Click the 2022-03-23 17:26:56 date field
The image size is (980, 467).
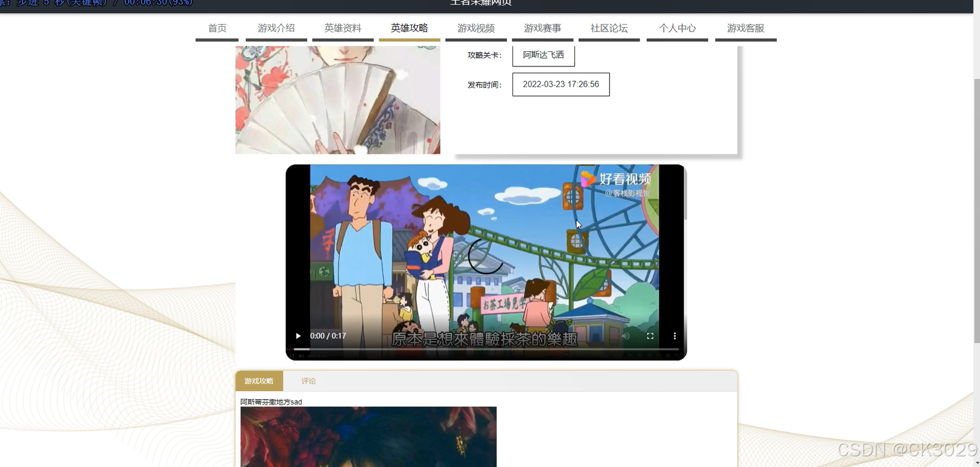561,84
